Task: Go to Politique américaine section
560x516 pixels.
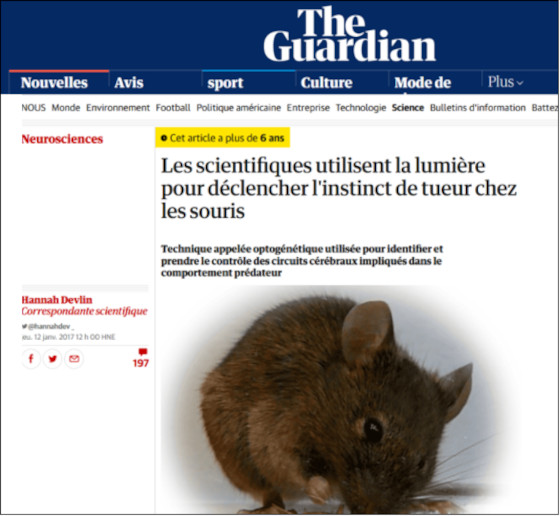Action: pyautogui.click(x=239, y=107)
